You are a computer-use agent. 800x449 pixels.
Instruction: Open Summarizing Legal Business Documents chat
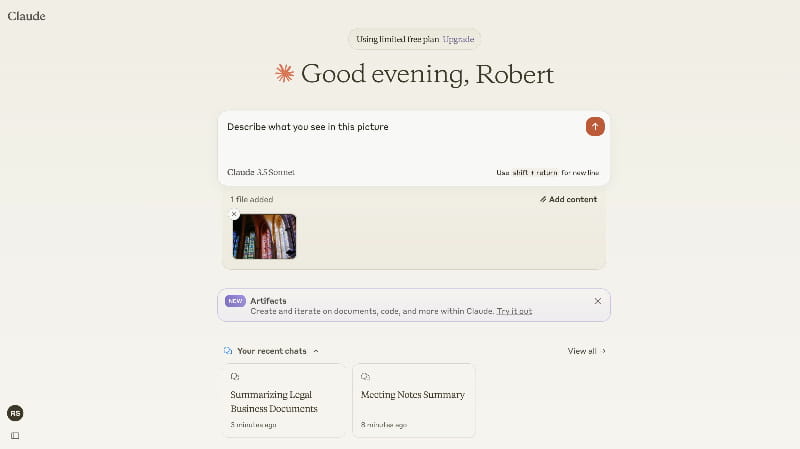tap(284, 400)
